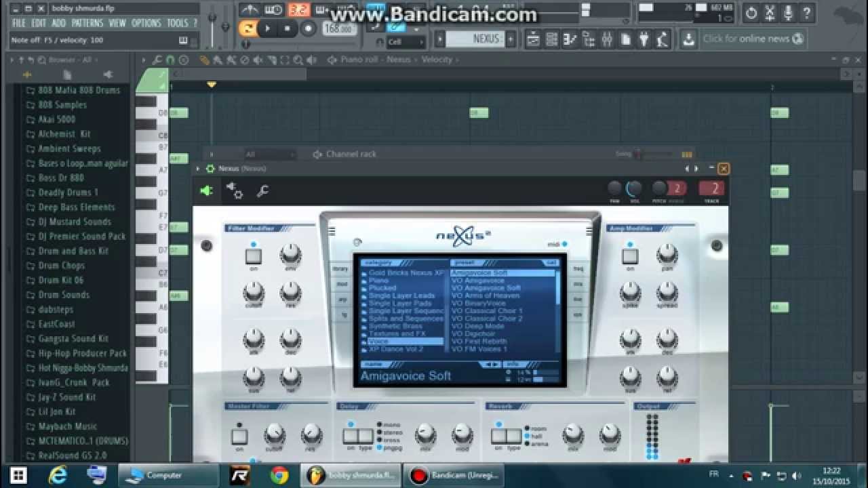Click the Nexus wrapper VOL knob
Viewport: 868px width, 488px height.
tap(634, 188)
